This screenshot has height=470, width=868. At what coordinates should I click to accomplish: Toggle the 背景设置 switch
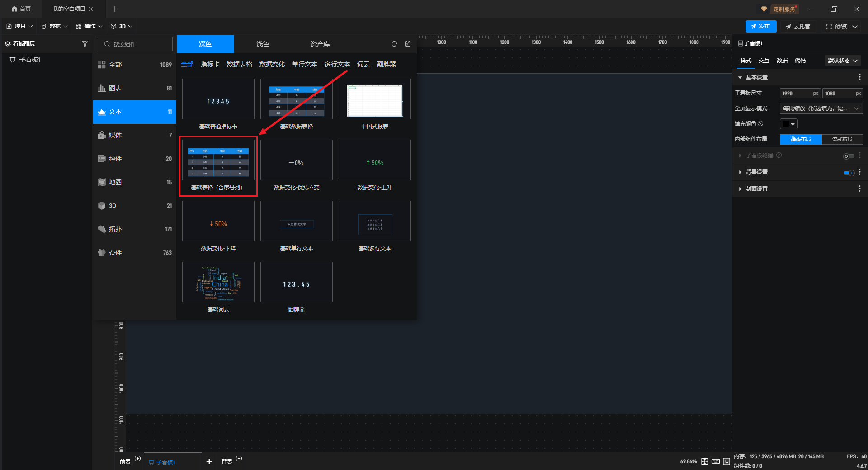tap(849, 173)
